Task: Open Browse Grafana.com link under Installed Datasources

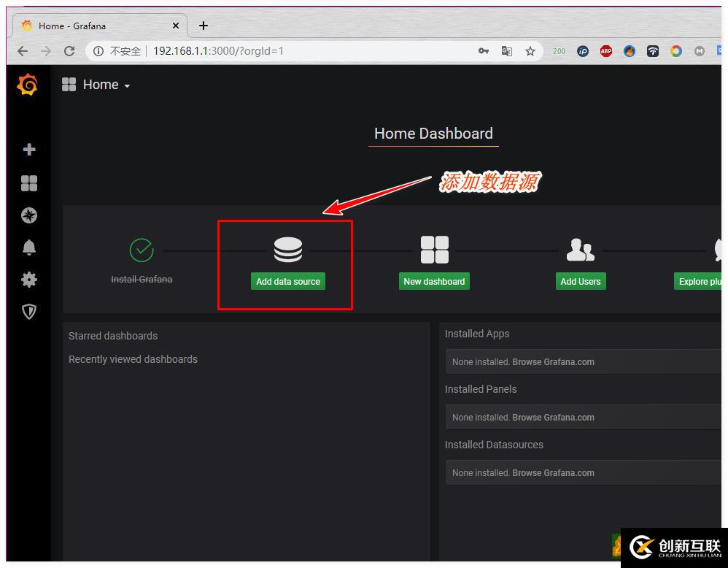Action: (x=553, y=473)
